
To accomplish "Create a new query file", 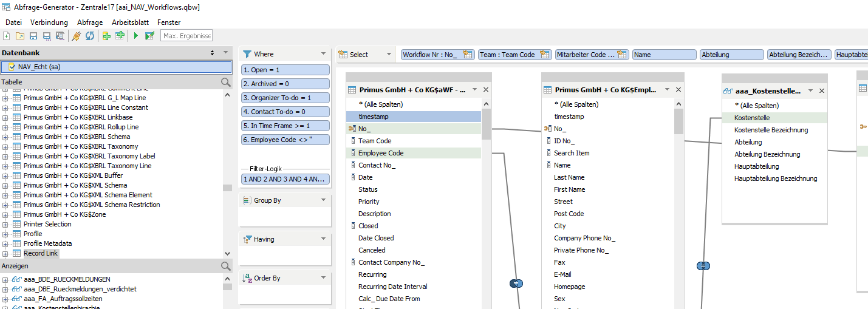I will tap(6, 36).
